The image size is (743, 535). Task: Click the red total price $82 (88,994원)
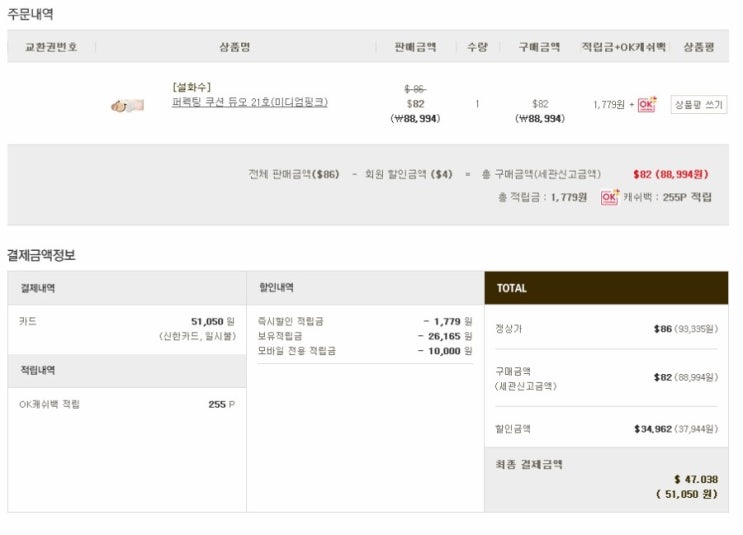click(670, 173)
